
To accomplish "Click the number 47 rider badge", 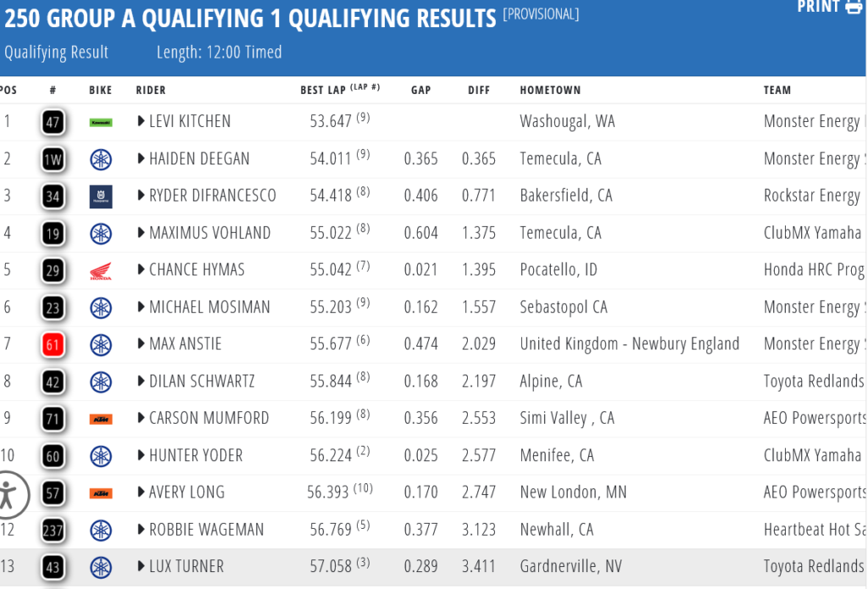I will [x=53, y=122].
